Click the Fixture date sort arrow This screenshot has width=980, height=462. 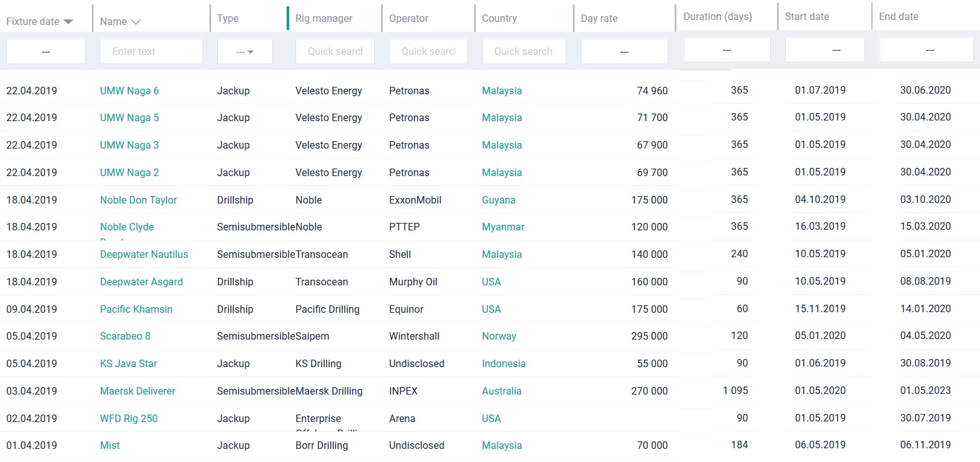pyautogui.click(x=69, y=22)
